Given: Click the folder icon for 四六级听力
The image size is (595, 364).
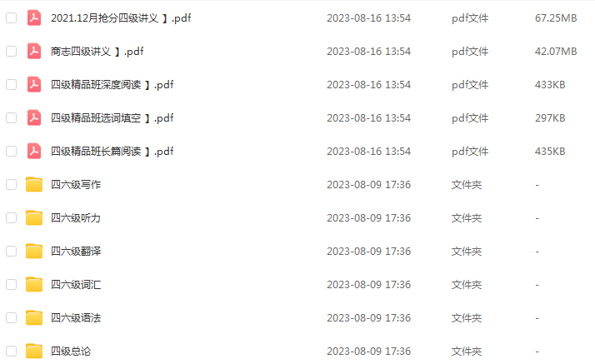Looking at the screenshot, I should (34, 218).
